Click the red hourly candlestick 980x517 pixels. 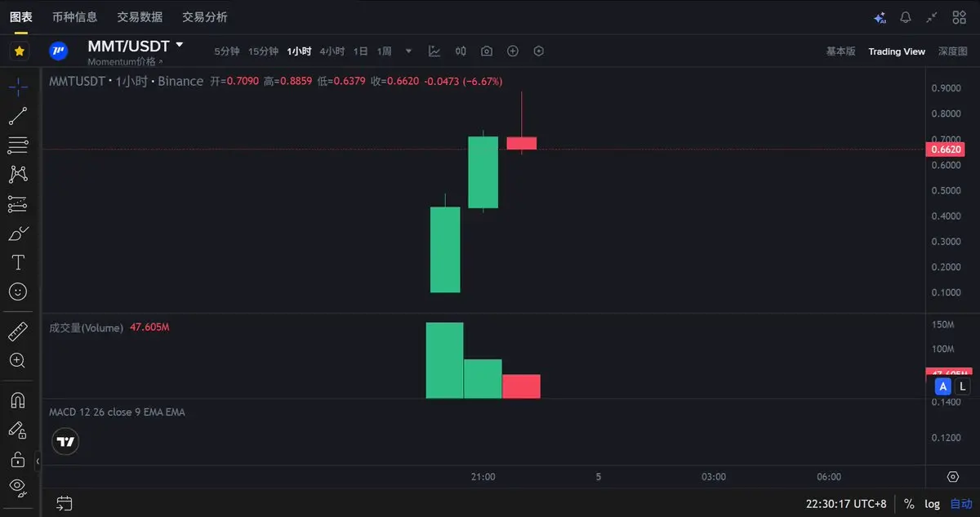(522, 143)
